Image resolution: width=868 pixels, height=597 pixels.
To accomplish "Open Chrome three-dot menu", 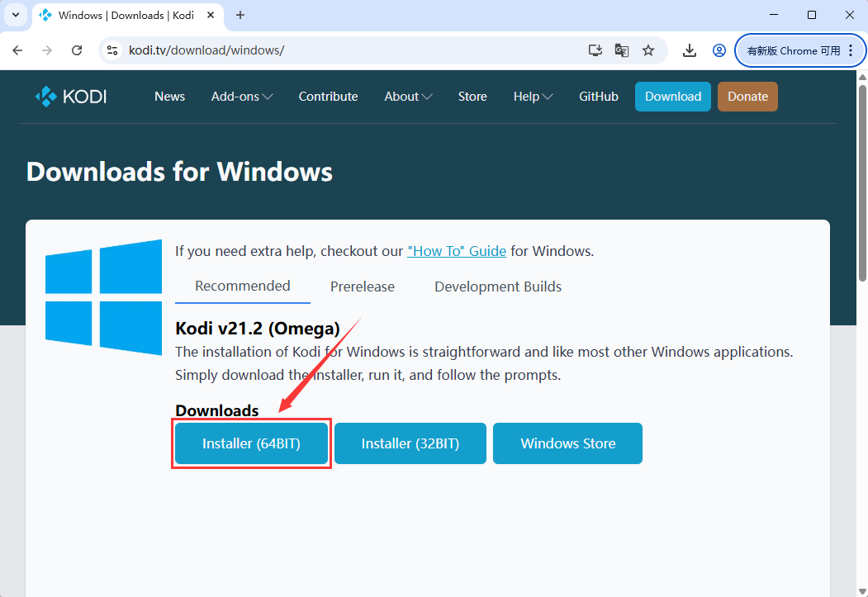I will pos(851,50).
